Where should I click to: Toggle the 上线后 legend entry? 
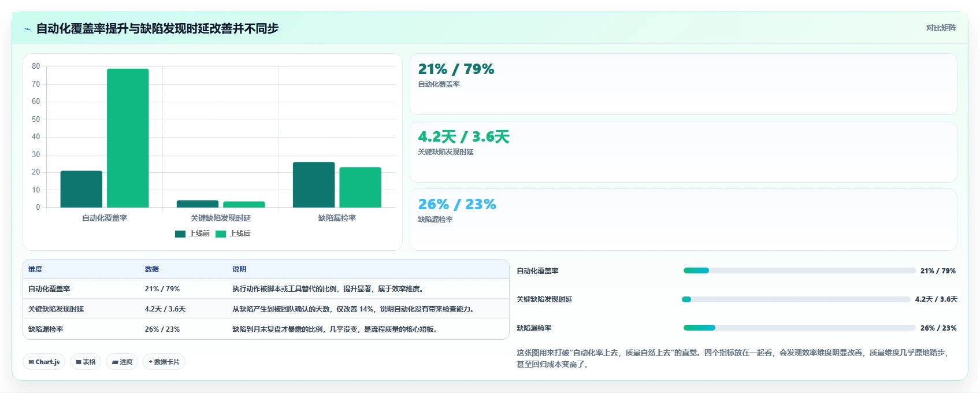tap(233, 233)
